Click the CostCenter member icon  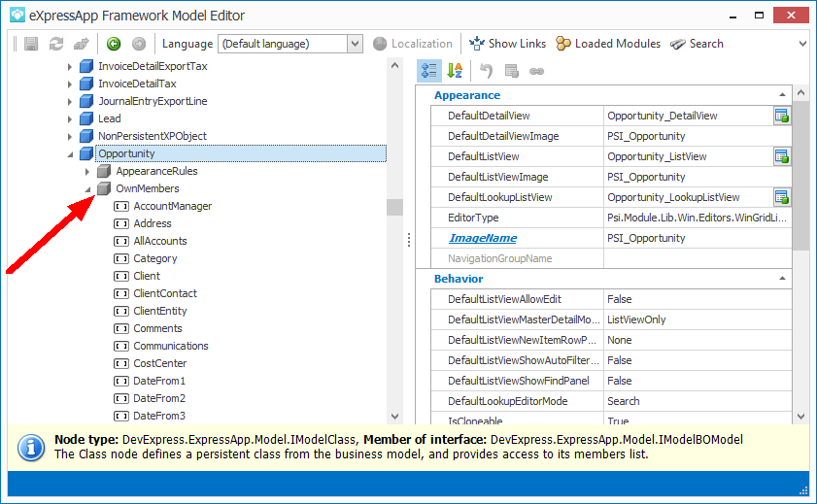[x=121, y=363]
